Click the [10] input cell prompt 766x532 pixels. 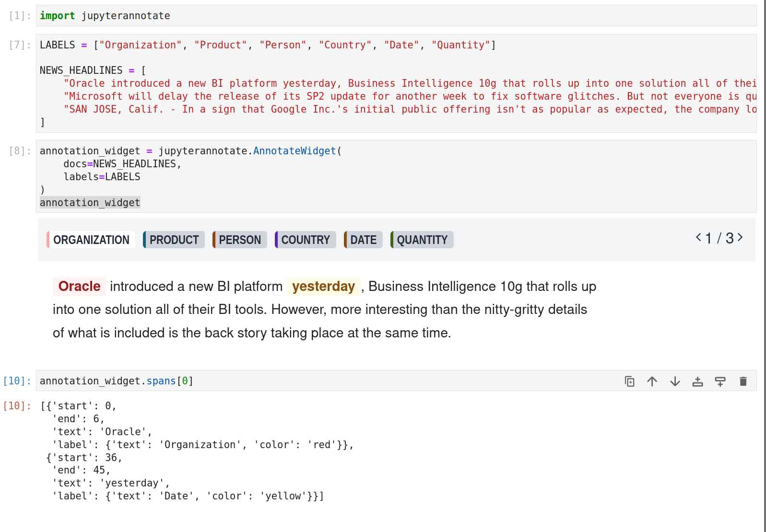17,381
